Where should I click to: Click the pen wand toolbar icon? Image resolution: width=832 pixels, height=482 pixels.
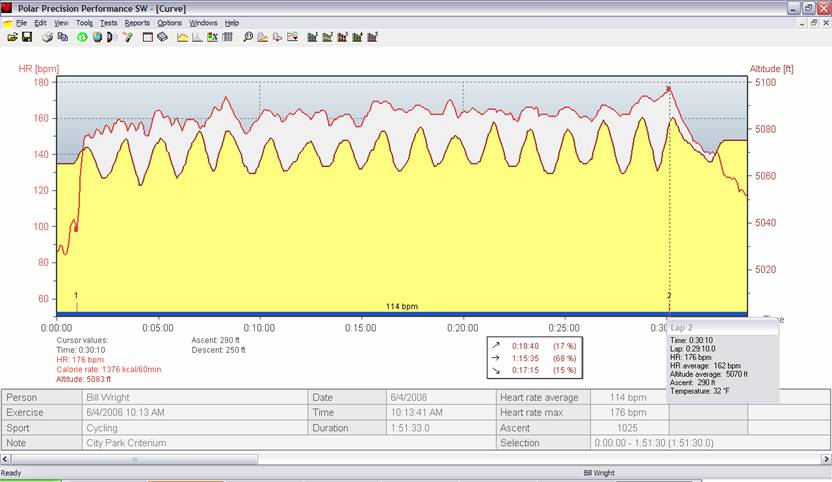pos(127,37)
